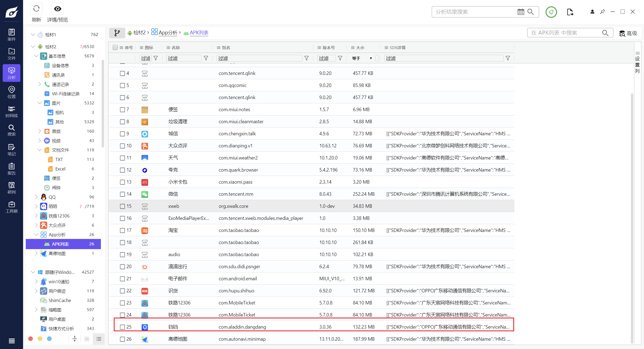644x349 pixels.
Task: Click the blue color tag dot
Action: (x=49, y=339)
